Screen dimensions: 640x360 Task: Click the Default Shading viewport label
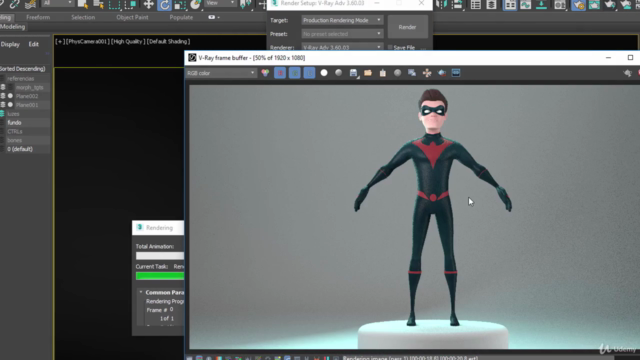(x=168, y=42)
